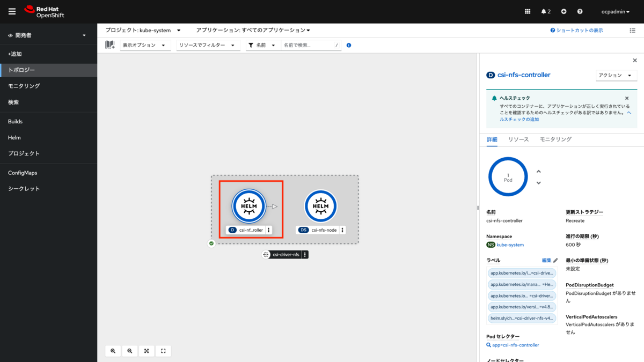Image resolution: width=644 pixels, height=362 pixels.
Task: Open the name filter type dropdown
Action: [264, 45]
